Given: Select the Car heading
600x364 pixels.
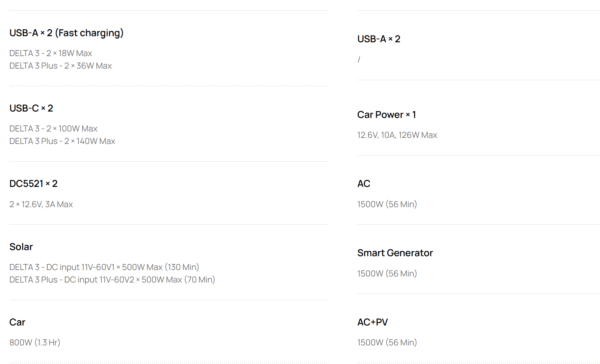Looking at the screenshot, I should coord(17,322).
